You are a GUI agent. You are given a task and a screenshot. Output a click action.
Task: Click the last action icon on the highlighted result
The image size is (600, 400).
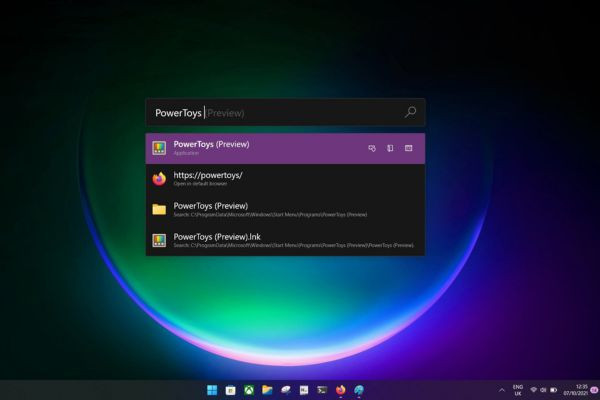[x=408, y=148]
